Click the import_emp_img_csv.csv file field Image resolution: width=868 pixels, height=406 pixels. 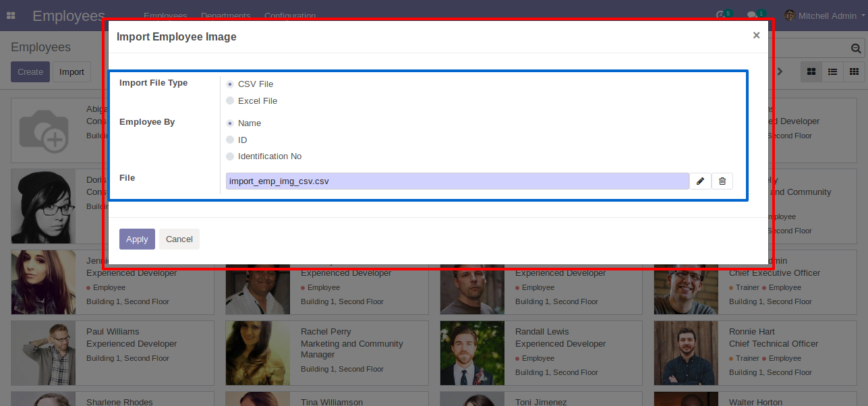pos(457,181)
